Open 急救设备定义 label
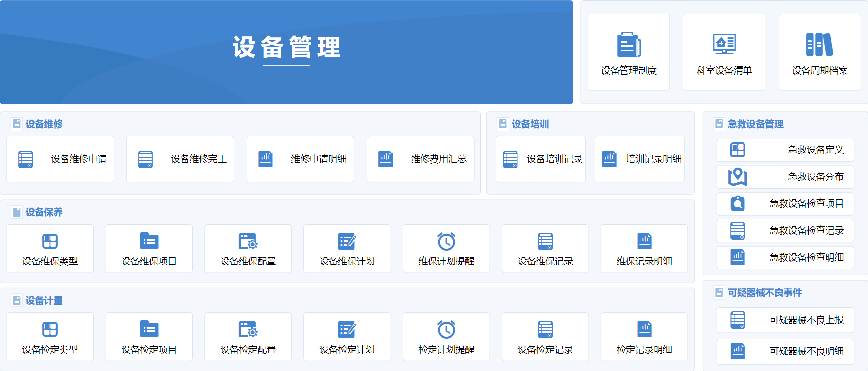This screenshot has width=868, height=371. click(x=816, y=150)
